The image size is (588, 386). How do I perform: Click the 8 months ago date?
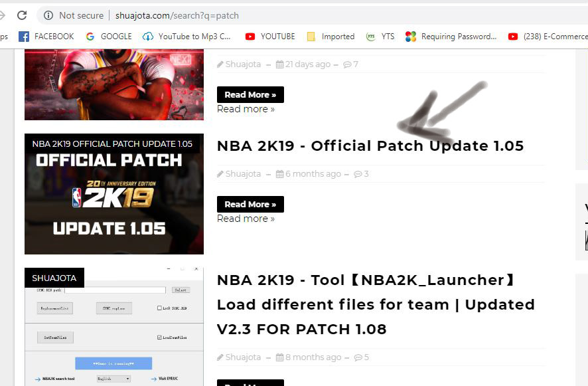[313, 357]
